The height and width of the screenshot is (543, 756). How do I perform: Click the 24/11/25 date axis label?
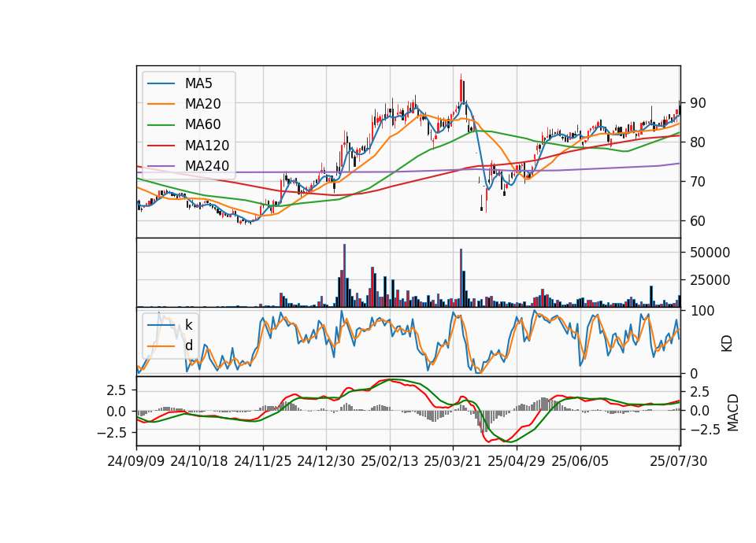[263, 461]
